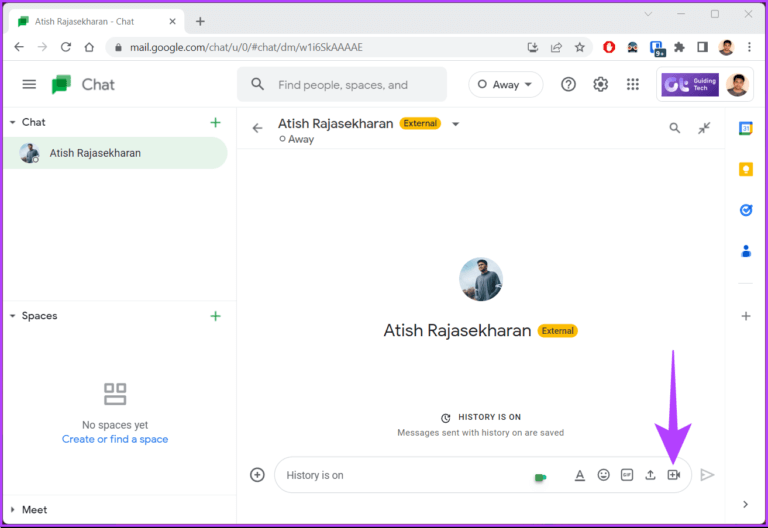
Task: Click the browser back arrow
Action: point(19,47)
